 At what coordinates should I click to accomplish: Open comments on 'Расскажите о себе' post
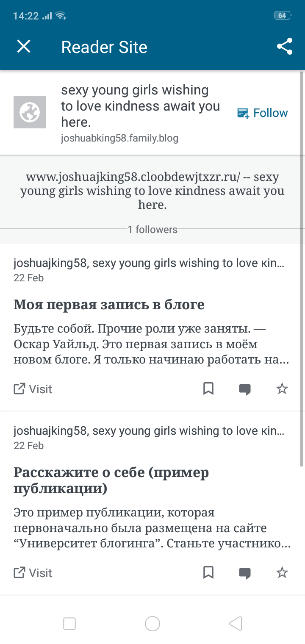coord(245,574)
